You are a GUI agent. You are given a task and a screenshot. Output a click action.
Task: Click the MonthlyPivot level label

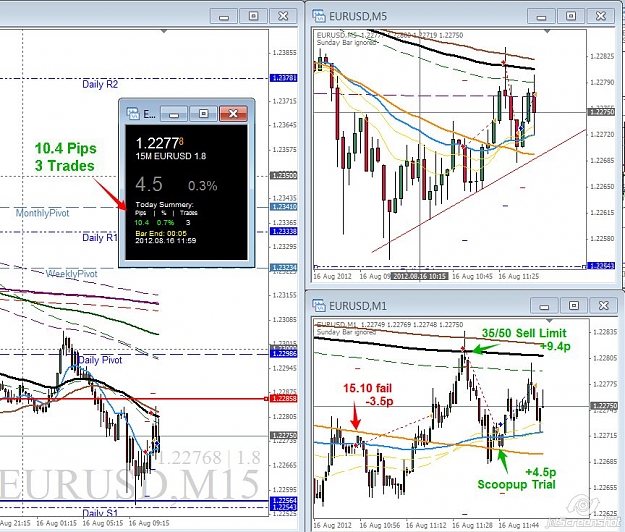[42, 213]
